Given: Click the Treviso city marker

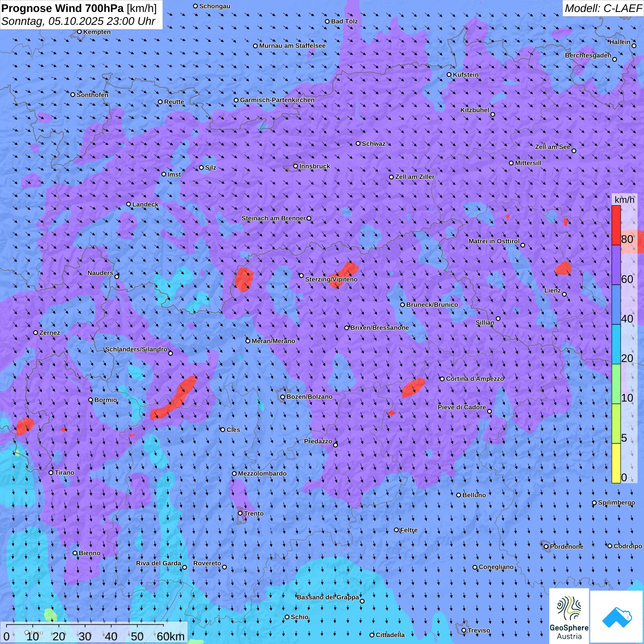Looking at the screenshot, I should click(464, 630).
